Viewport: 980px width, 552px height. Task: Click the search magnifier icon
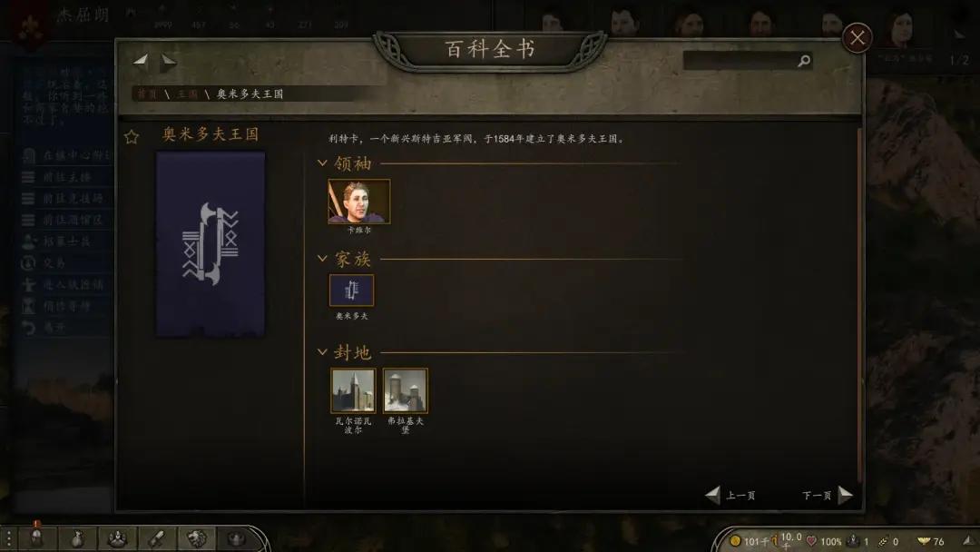(804, 61)
